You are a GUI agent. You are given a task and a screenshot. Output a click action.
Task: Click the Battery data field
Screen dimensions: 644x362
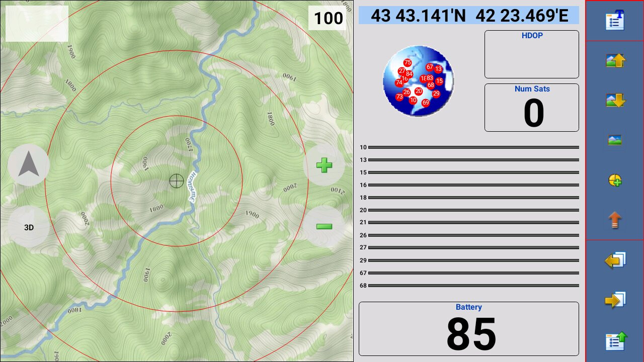(x=468, y=329)
